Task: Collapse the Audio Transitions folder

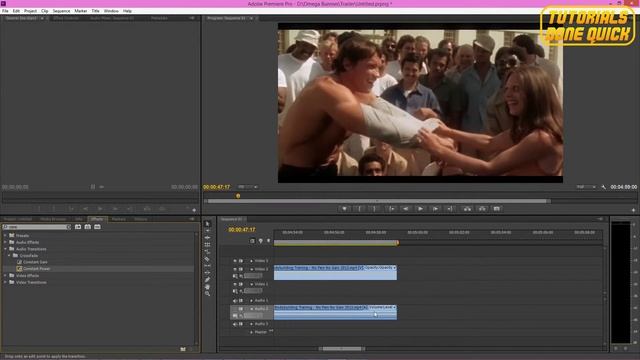Action: (5, 249)
